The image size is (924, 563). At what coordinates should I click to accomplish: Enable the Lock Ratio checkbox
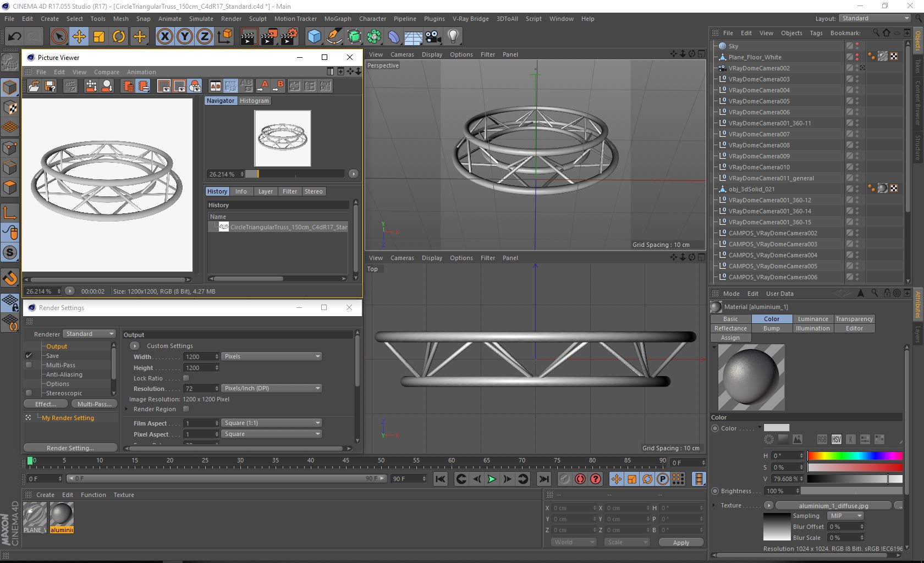click(x=186, y=378)
